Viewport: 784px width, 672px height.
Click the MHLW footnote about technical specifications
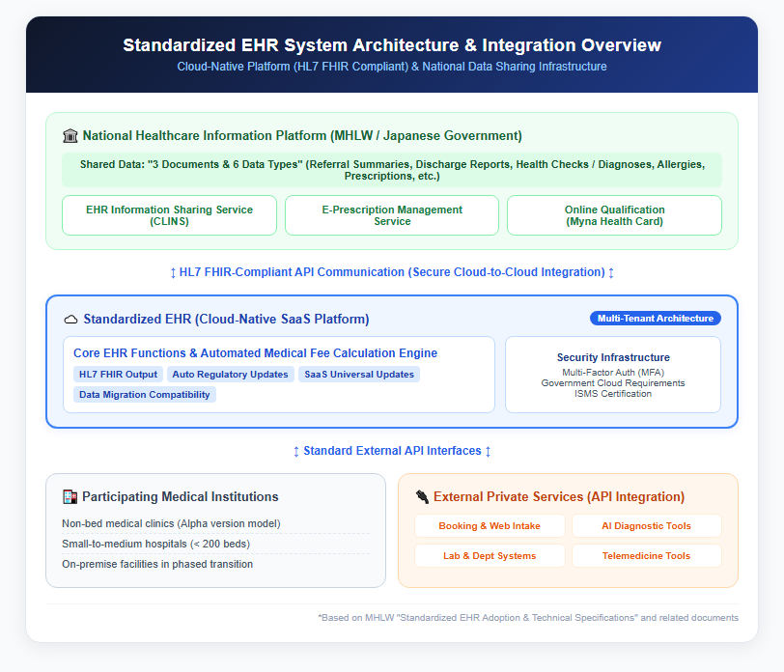[x=528, y=618]
